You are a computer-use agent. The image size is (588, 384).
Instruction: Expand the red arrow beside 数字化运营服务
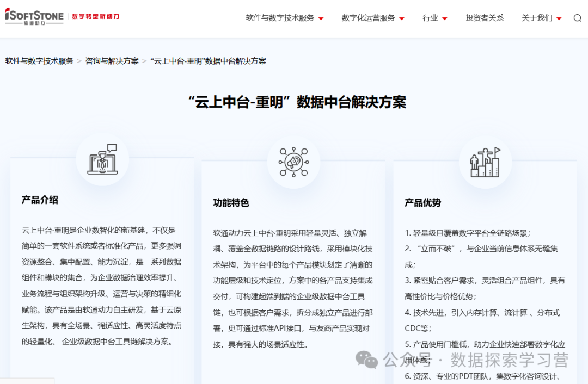pos(402,18)
